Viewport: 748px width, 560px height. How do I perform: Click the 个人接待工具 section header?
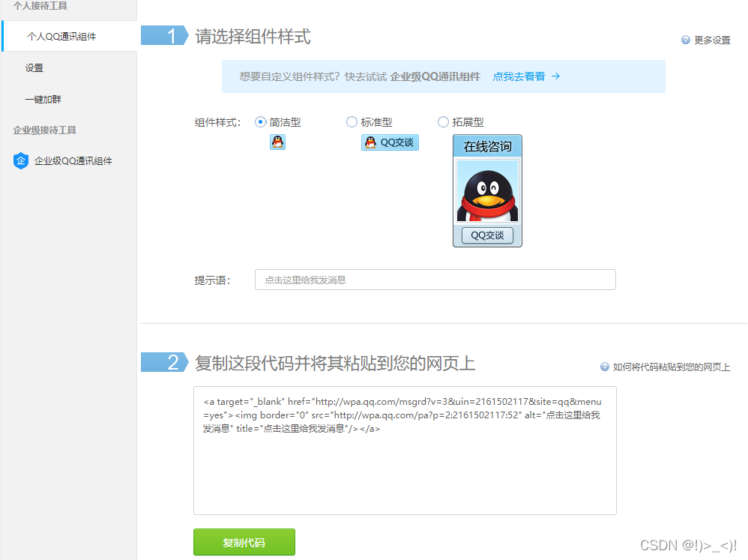point(40,6)
